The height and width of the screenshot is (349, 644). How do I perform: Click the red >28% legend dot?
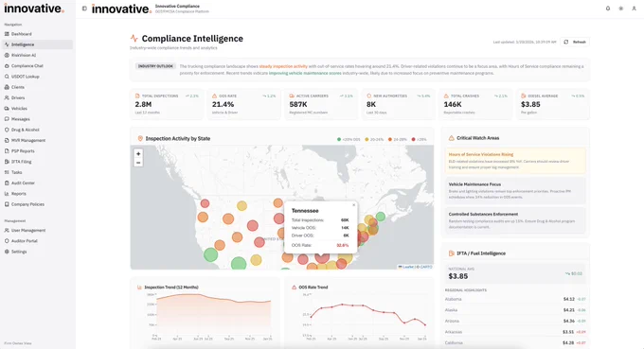click(413, 139)
